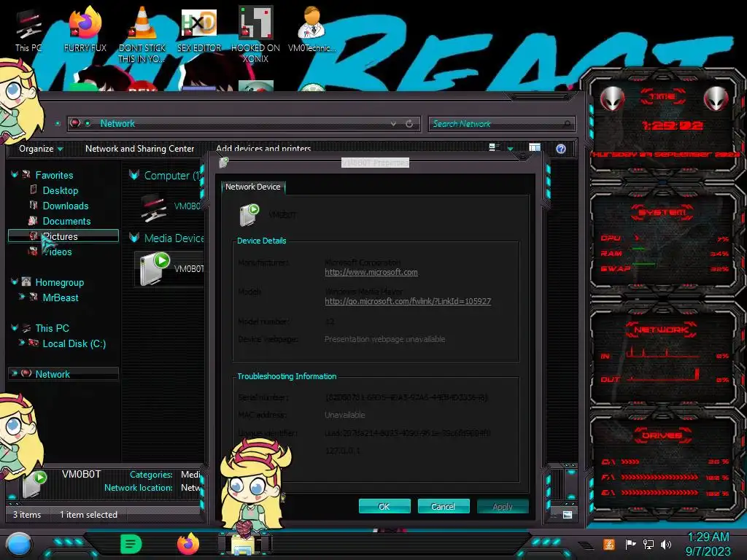The height and width of the screenshot is (560, 747).
Task: Open the address bar history dropdown arrow
Action: click(x=393, y=124)
